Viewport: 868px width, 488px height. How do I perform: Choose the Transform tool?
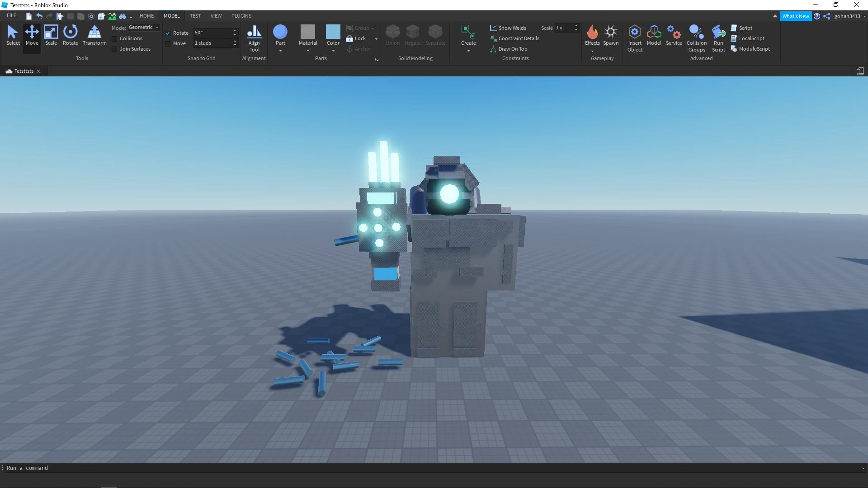[94, 35]
